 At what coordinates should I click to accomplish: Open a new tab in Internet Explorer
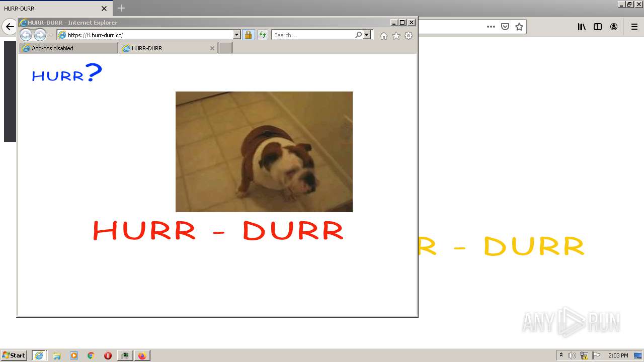225,48
